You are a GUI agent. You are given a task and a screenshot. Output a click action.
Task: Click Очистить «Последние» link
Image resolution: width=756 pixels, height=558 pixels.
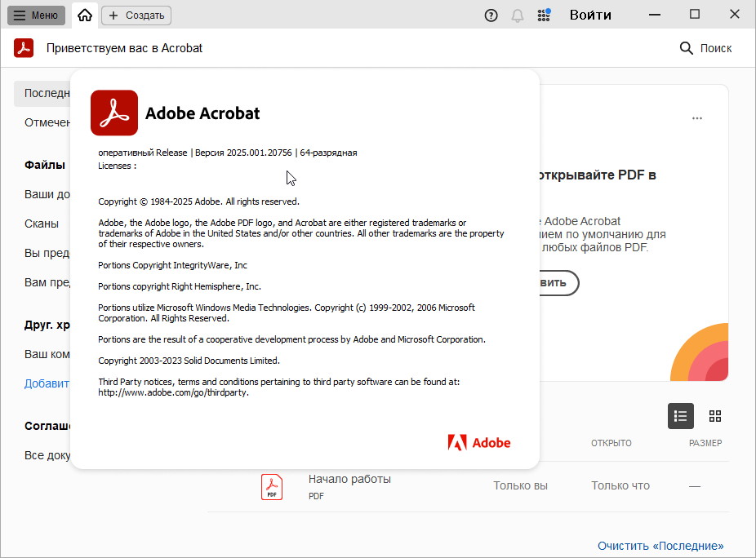coord(660,546)
